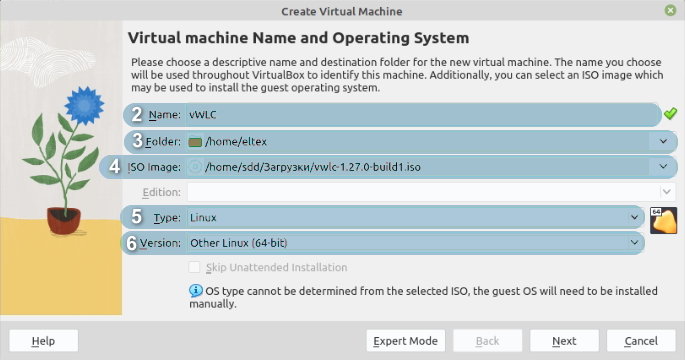Close the dialog with the green X button

[670, 10]
